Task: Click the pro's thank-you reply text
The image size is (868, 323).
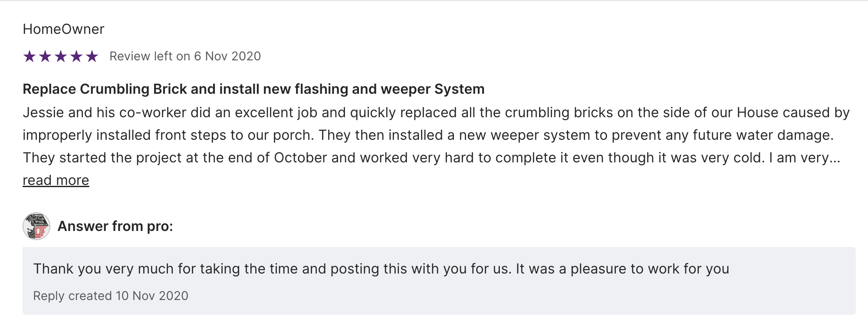Action: click(x=381, y=269)
